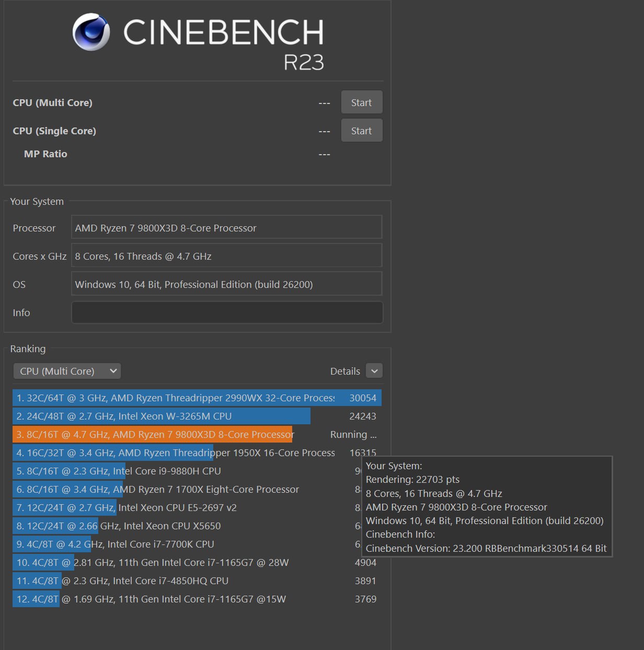The width and height of the screenshot is (644, 650).
Task: Start the CPU (Single Core) benchmark
Action: tap(362, 131)
